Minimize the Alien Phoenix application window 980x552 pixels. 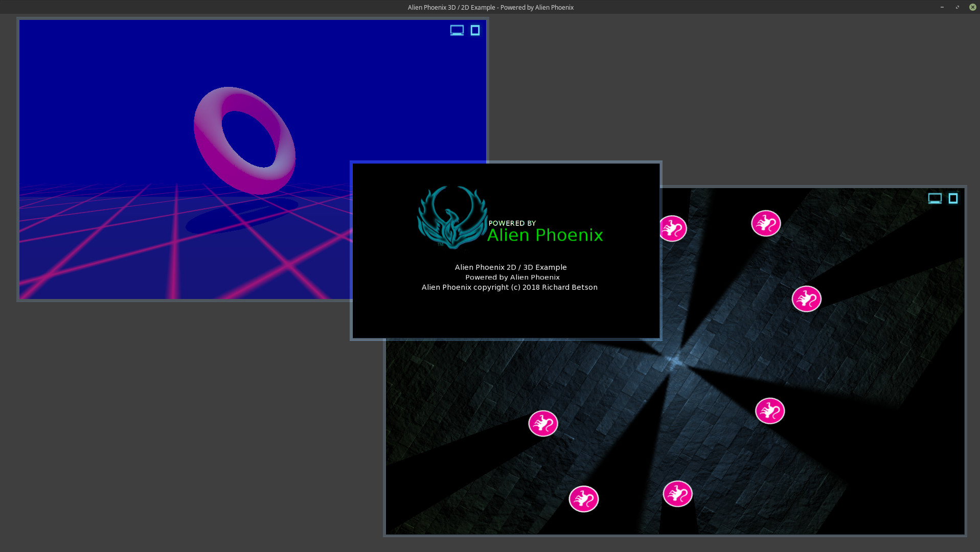[942, 7]
